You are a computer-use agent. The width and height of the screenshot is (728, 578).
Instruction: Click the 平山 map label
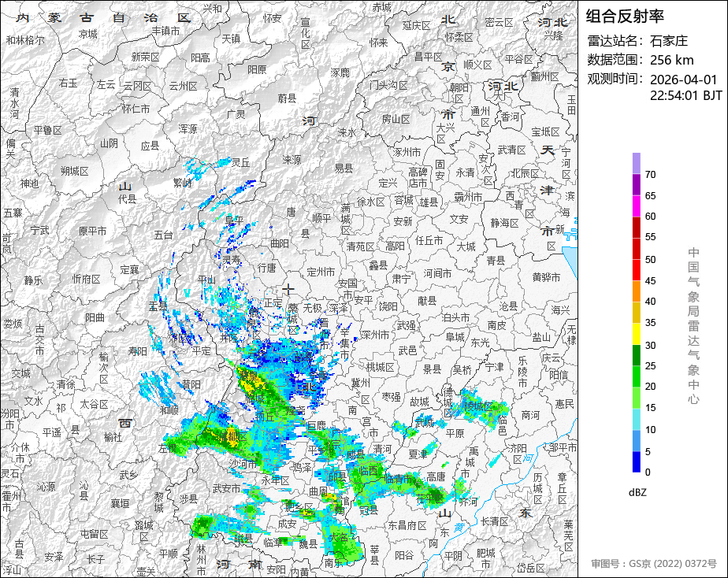pos(206,280)
